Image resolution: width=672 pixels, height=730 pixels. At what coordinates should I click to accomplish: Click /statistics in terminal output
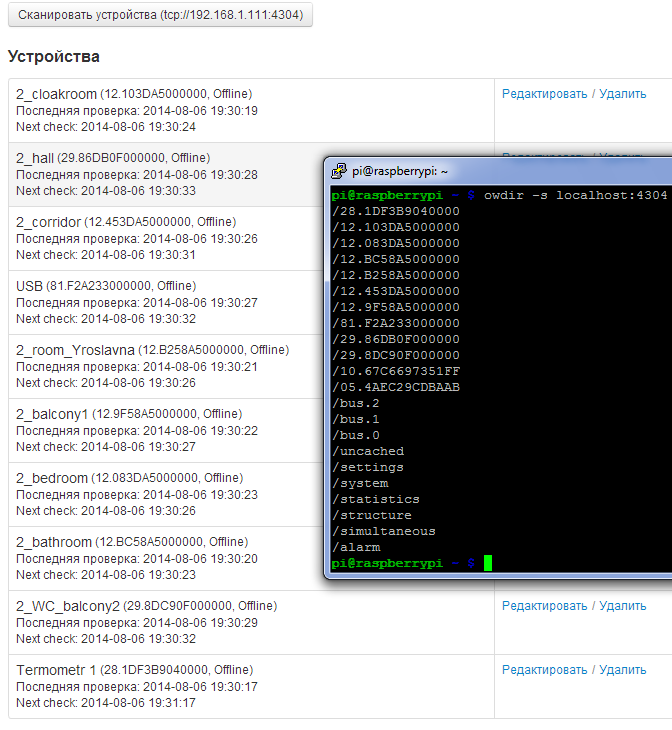pos(376,500)
